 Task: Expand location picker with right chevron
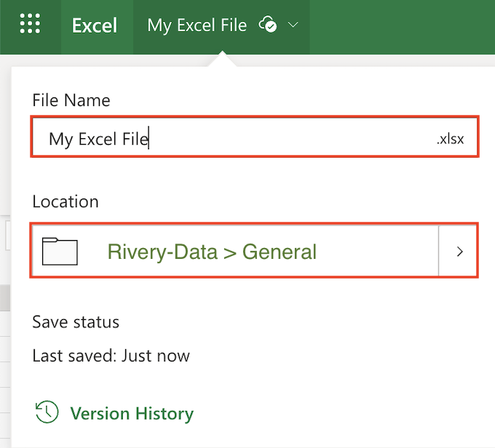[459, 251]
